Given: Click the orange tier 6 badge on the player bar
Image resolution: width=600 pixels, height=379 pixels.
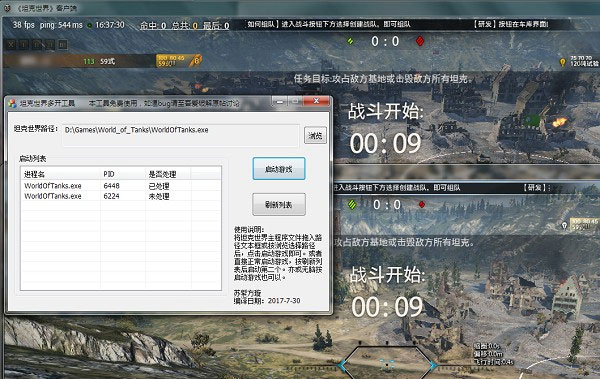Looking at the screenshot, I should tap(196, 60).
